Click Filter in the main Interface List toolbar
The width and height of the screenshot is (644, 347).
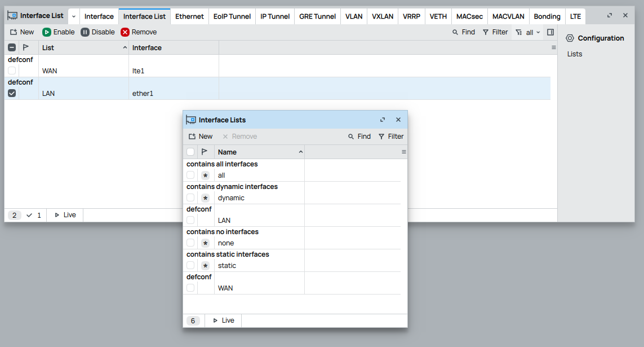pos(495,32)
